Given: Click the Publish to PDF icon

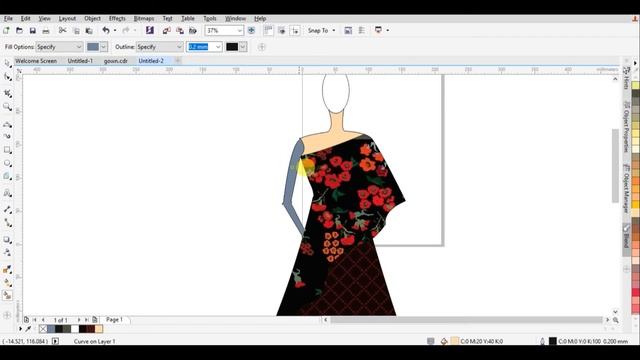Looking at the screenshot, I should point(193,31).
